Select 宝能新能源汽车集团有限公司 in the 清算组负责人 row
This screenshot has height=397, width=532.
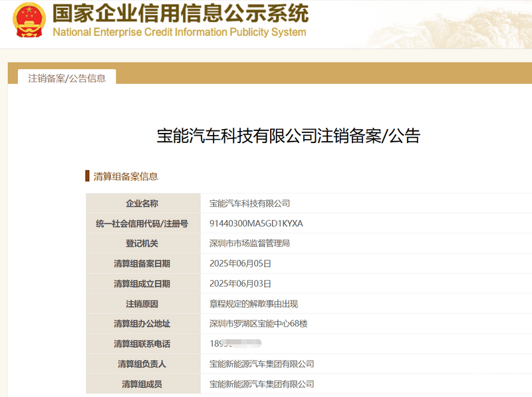coord(261,364)
